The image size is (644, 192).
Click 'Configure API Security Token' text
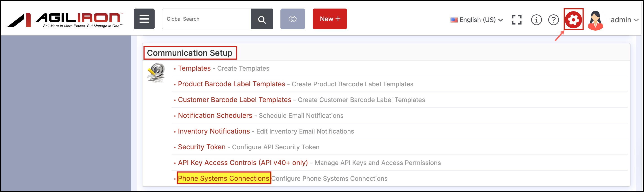(275, 147)
